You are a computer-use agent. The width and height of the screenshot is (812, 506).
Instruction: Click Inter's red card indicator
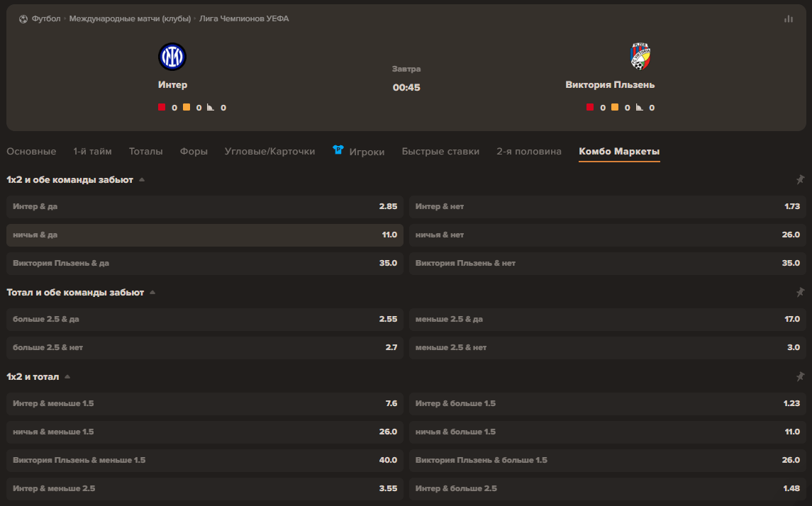click(x=162, y=107)
